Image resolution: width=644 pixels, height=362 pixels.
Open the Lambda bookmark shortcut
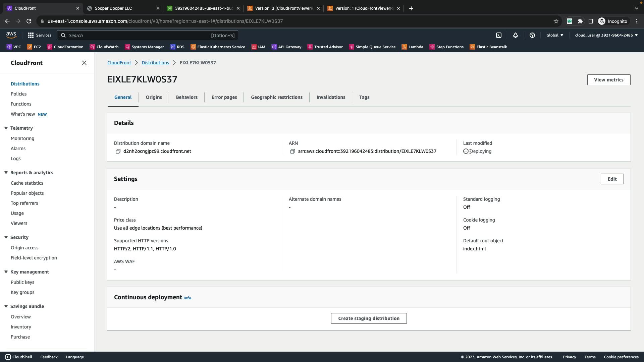click(x=413, y=47)
